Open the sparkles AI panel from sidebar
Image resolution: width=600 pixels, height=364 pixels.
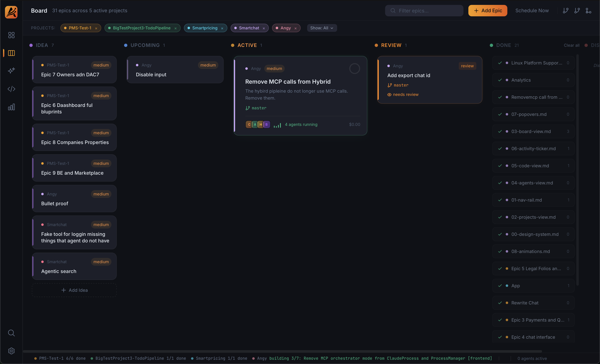pyautogui.click(x=11, y=71)
